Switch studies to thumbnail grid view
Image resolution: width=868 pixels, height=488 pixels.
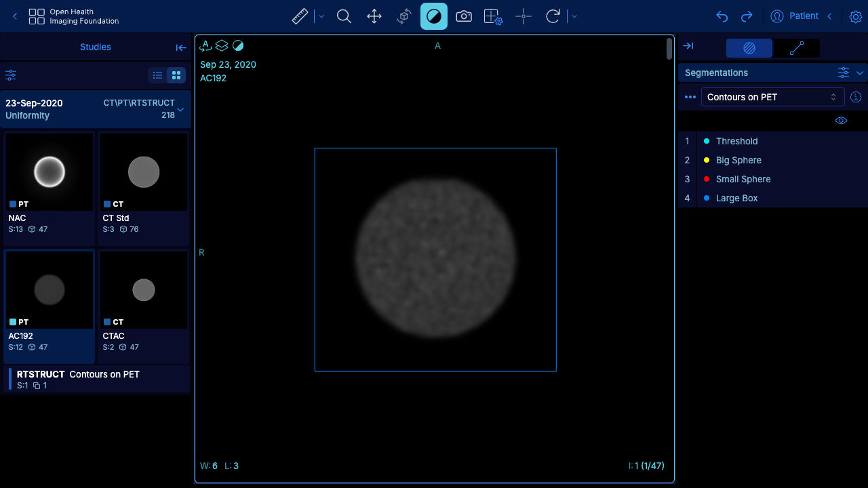(176, 75)
